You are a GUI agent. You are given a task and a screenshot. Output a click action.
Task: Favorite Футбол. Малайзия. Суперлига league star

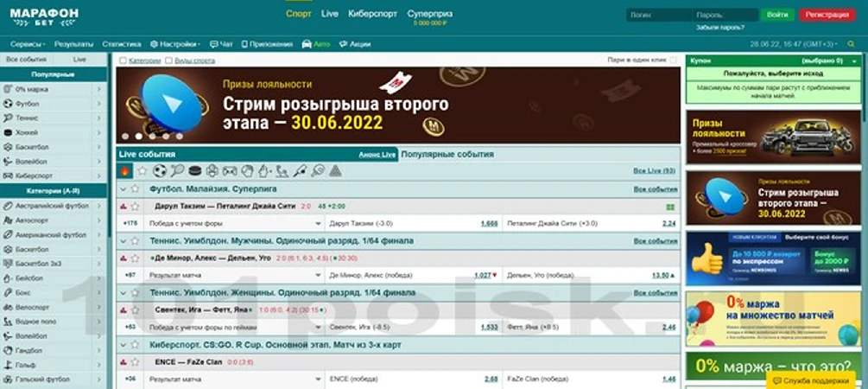135,189
